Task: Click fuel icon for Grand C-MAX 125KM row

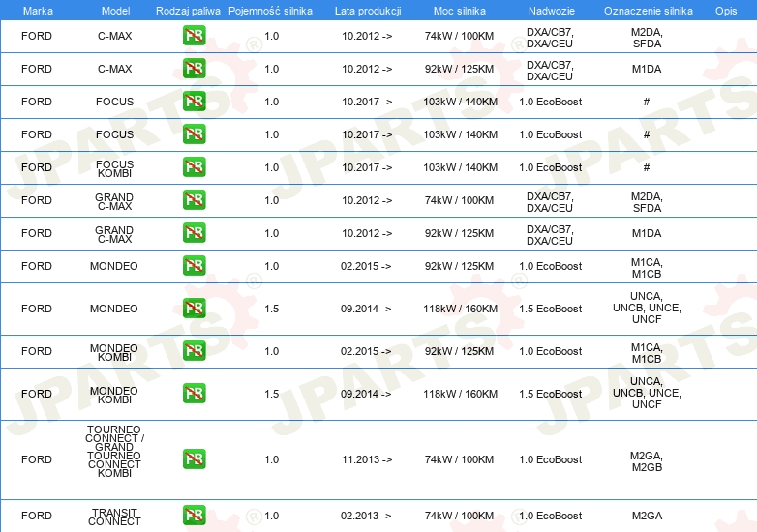Action: pos(195,233)
